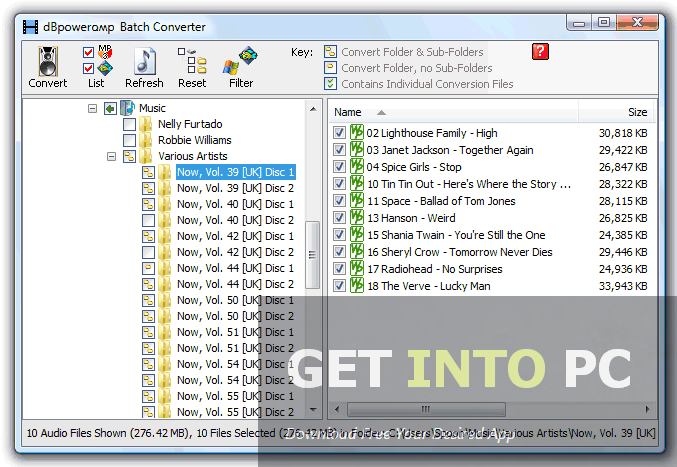Screen dimensions: 677x467
Task: Select Now, Vol. 50 [UK] Disc 1 folder
Action: 235,300
